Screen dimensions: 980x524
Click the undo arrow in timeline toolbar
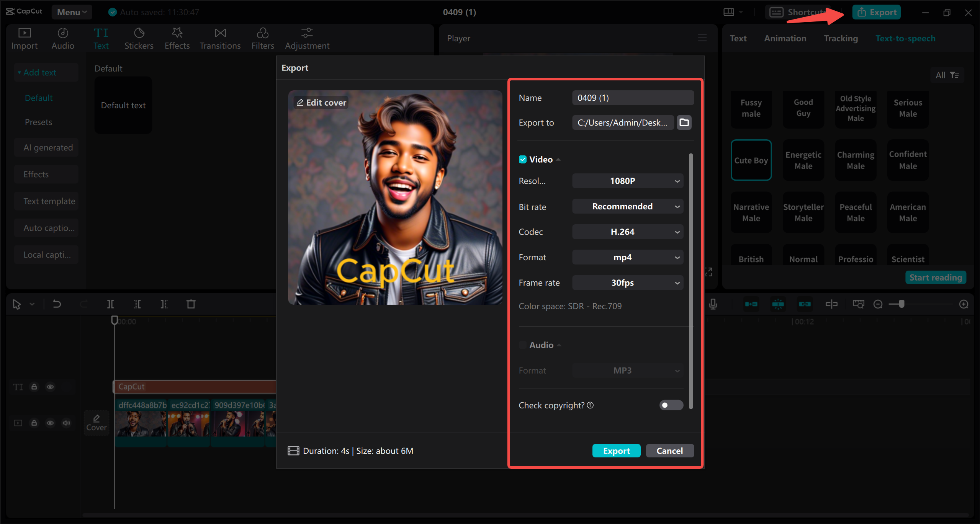click(x=57, y=304)
